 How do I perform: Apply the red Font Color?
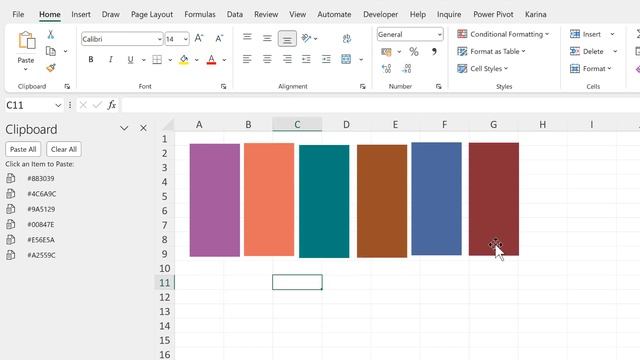click(211, 60)
